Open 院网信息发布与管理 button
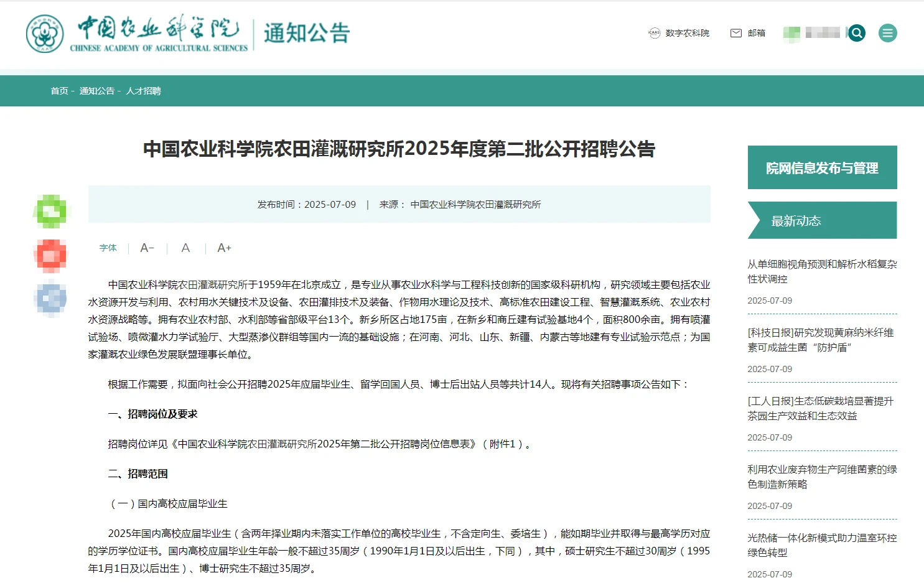Screen dimensions: 924x583 pyautogui.click(x=822, y=167)
